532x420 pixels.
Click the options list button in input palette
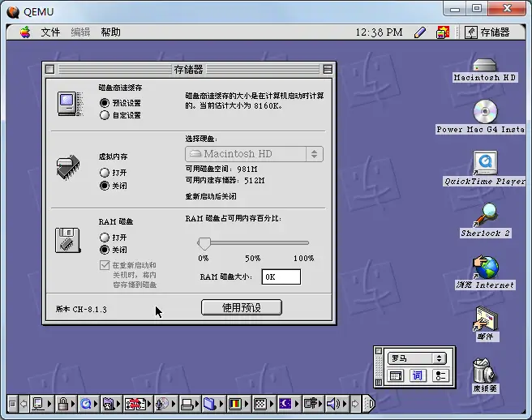(440, 375)
